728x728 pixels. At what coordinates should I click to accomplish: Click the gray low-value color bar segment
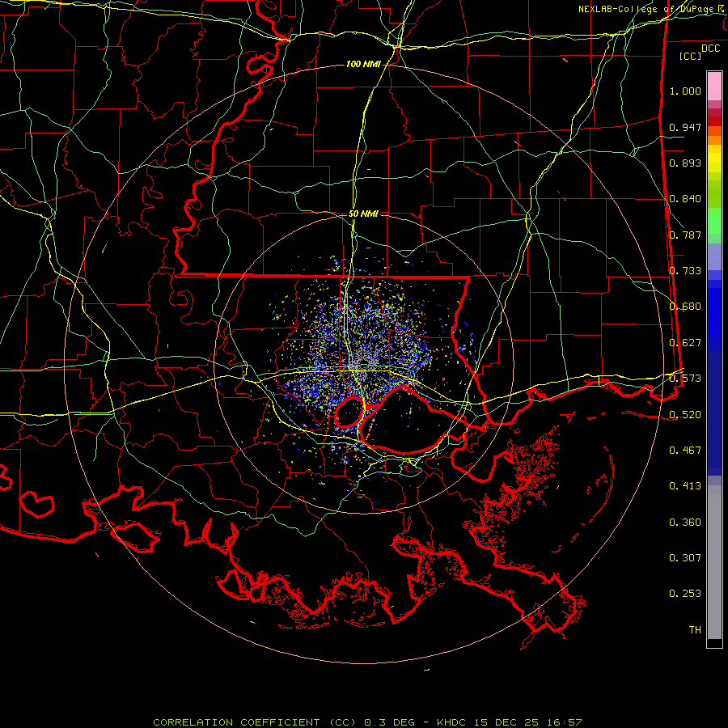point(714,562)
